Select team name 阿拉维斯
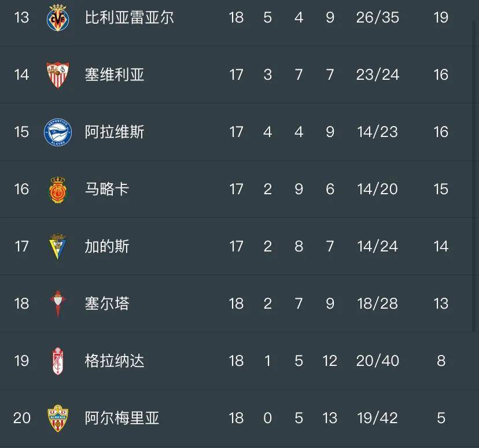The image size is (479, 448). tap(115, 132)
